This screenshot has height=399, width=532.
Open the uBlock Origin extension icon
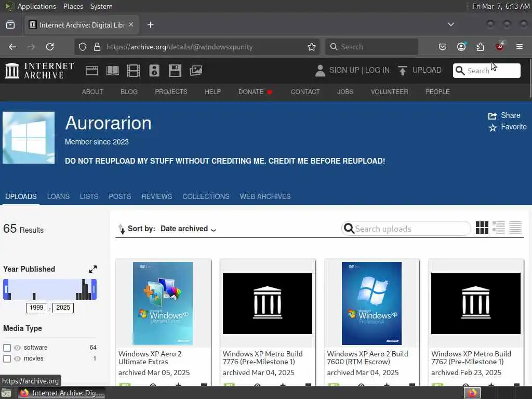tap(500, 46)
